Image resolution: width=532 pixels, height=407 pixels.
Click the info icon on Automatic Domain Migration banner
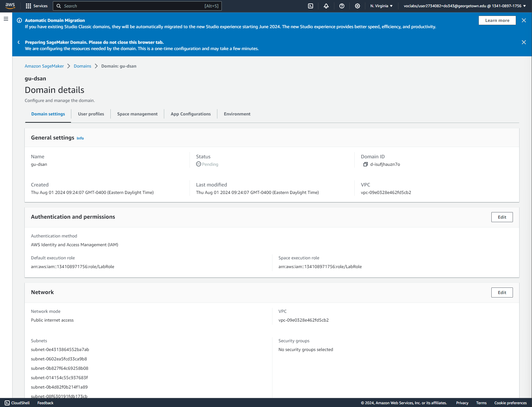point(19,20)
